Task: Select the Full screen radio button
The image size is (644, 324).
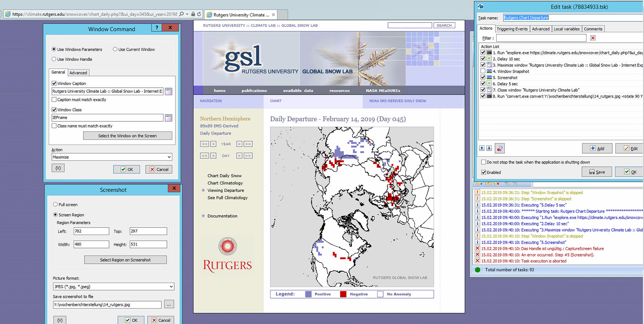Action: 56,205
